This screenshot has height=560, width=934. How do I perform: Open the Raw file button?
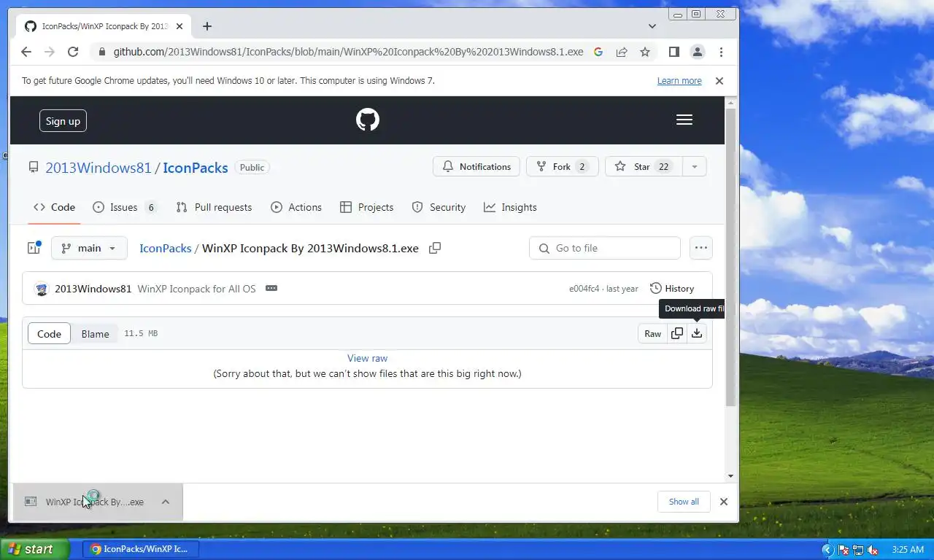pyautogui.click(x=652, y=333)
